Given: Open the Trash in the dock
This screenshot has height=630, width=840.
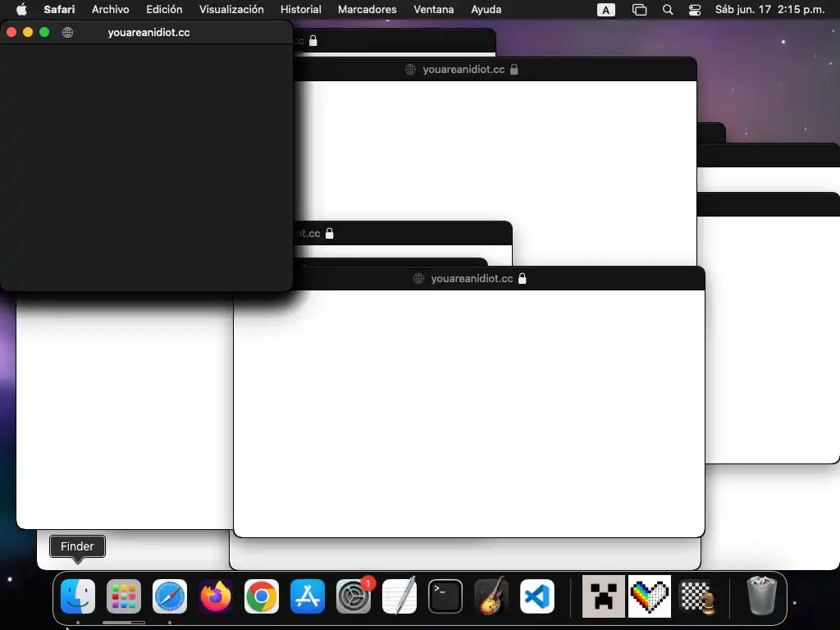Looking at the screenshot, I should click(x=761, y=596).
